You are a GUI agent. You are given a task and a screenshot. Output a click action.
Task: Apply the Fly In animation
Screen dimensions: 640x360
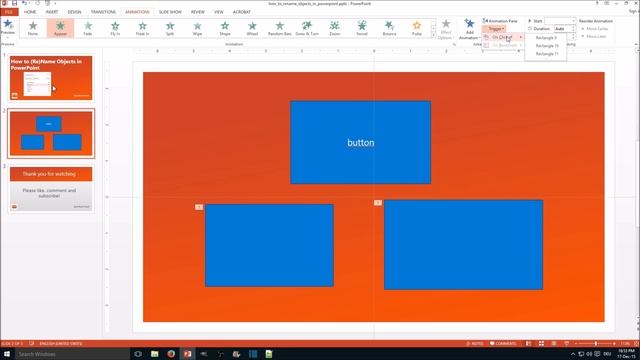pos(115,28)
